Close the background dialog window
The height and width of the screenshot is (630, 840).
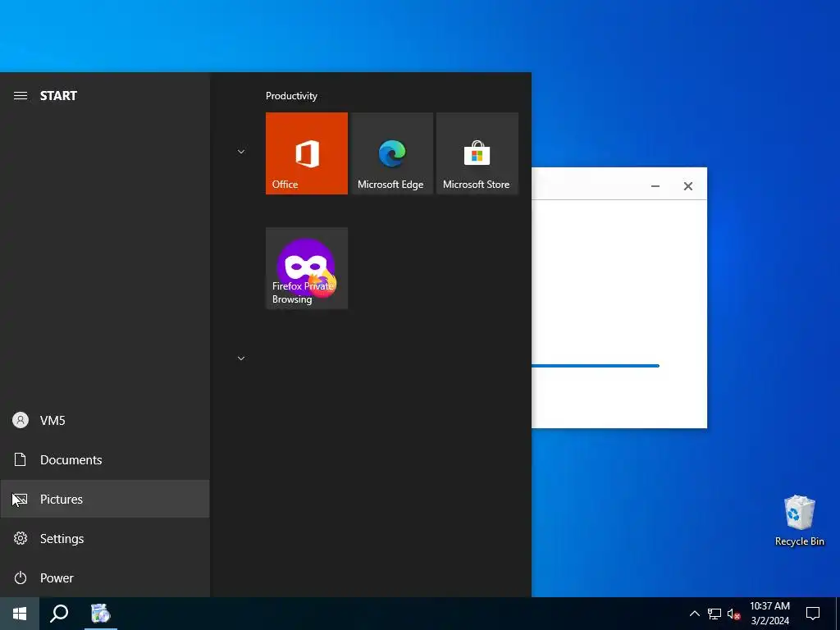point(688,186)
